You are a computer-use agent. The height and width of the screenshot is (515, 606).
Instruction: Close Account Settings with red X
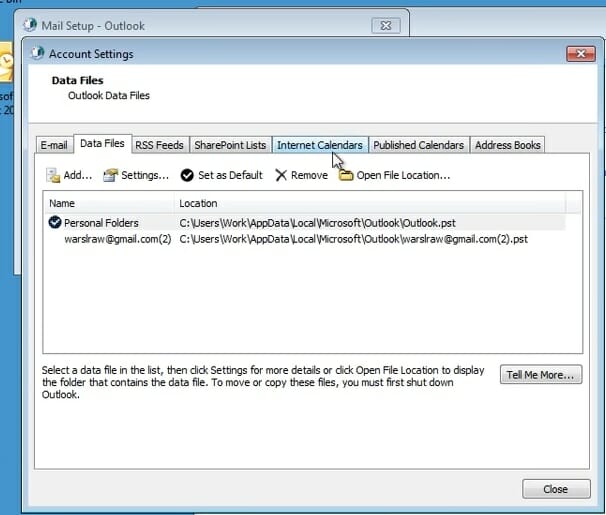580,54
